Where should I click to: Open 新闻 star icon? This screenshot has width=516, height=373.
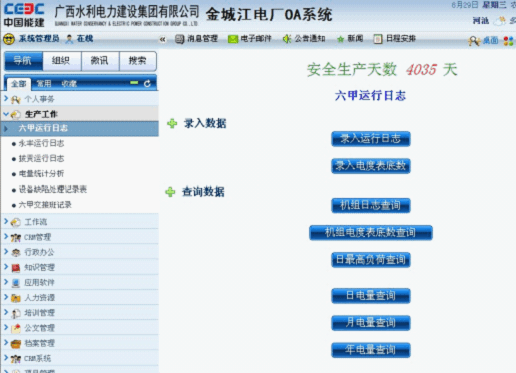pos(340,39)
